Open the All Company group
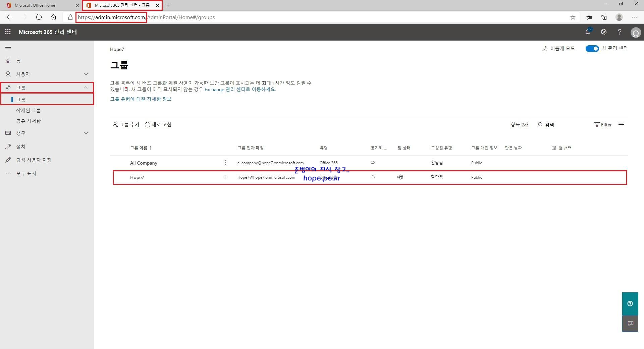The width and height of the screenshot is (644, 349). tap(144, 163)
